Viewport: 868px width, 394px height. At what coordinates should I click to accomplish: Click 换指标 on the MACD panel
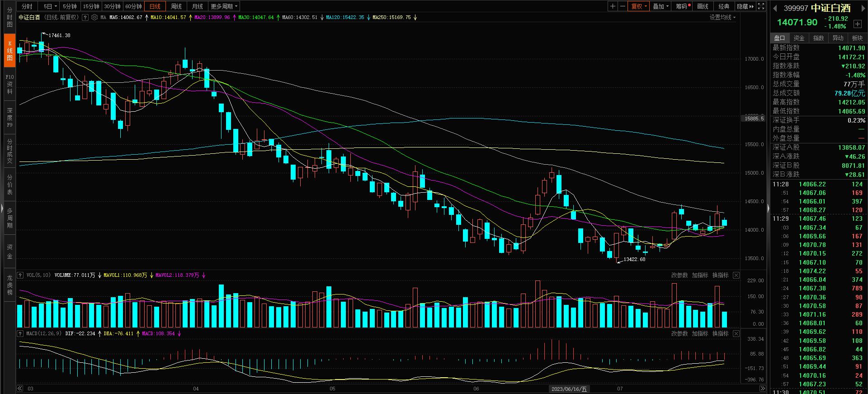720,334
